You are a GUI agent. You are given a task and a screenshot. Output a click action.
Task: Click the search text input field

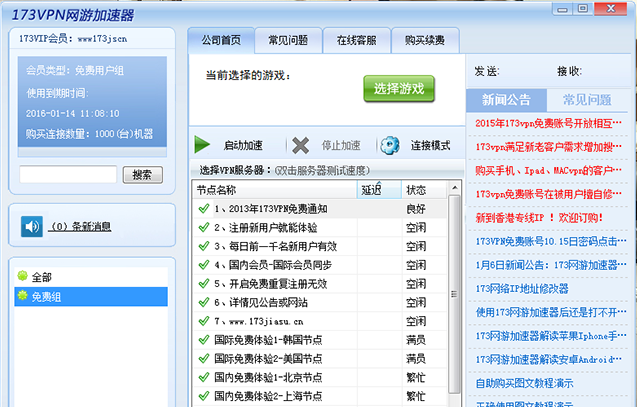68,175
